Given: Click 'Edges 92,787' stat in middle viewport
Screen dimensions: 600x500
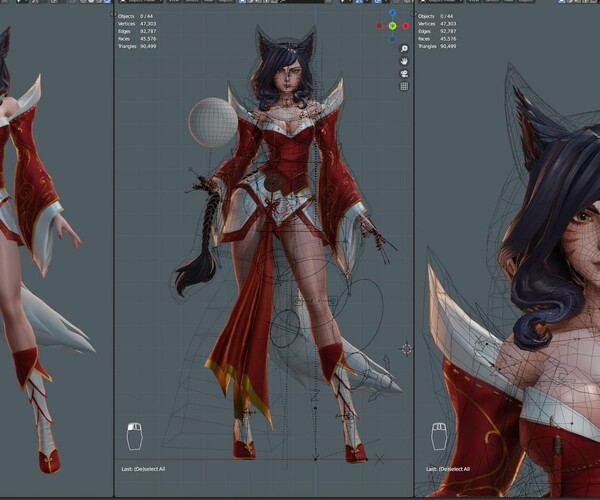Looking at the screenshot, I should click(137, 31).
